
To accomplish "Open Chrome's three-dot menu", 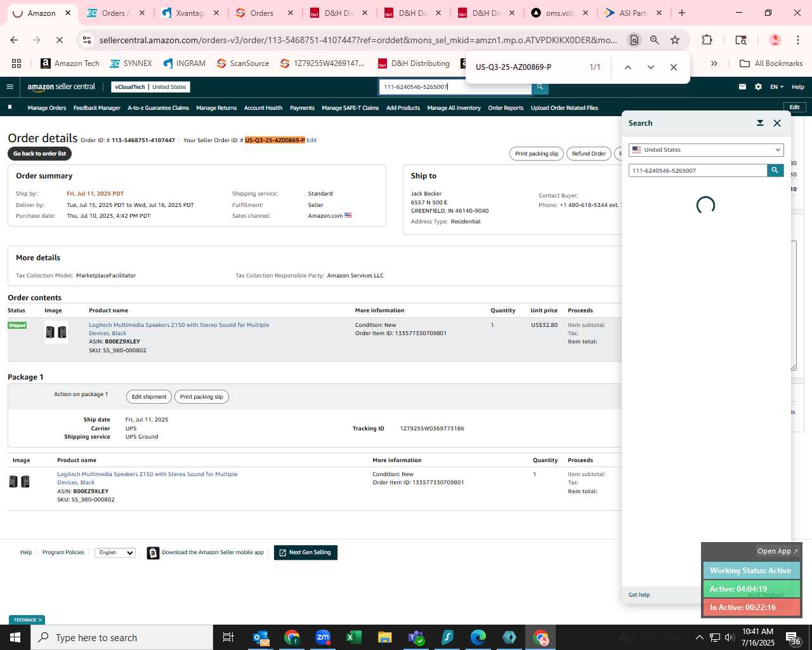I will tap(798, 40).
